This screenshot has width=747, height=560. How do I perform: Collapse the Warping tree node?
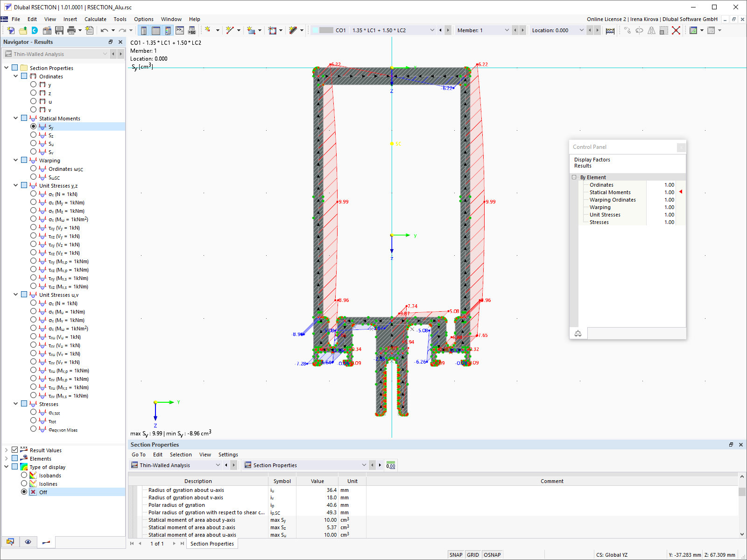[15, 160]
